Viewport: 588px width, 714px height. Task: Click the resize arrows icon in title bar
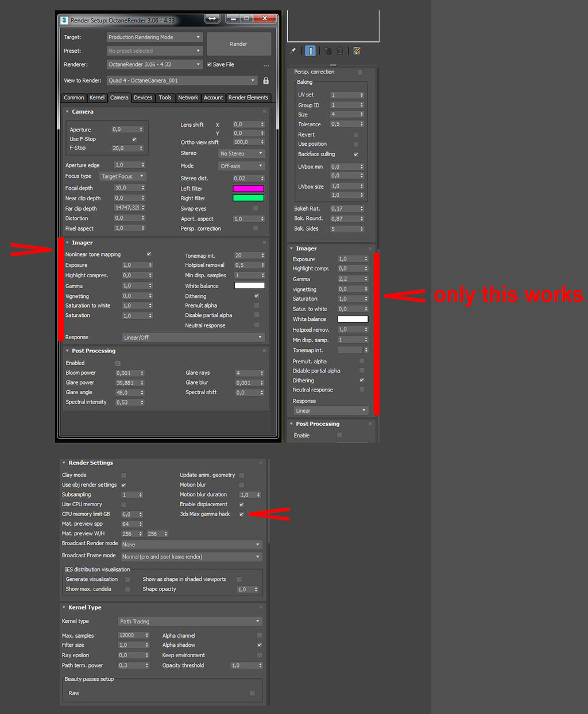212,18
